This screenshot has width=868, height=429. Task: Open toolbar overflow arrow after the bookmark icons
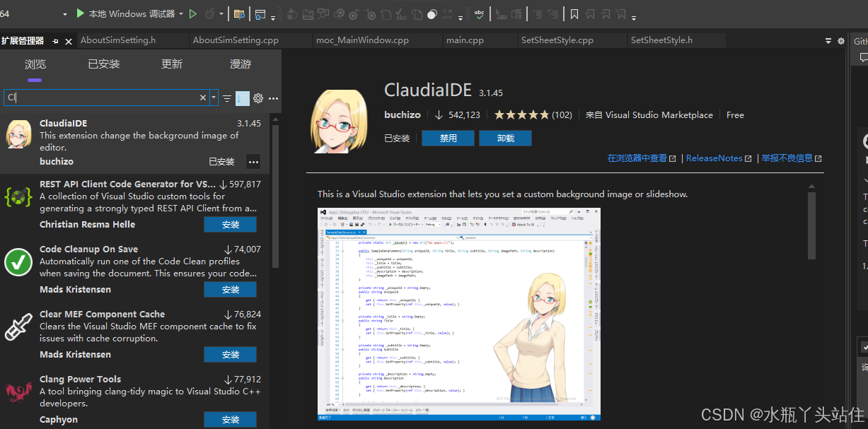point(633,17)
